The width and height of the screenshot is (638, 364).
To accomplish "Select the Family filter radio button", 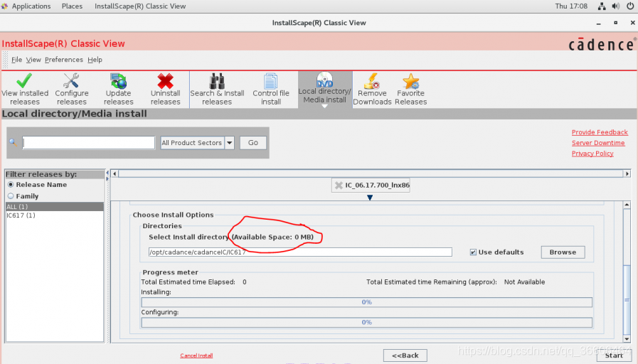I will pos(11,196).
